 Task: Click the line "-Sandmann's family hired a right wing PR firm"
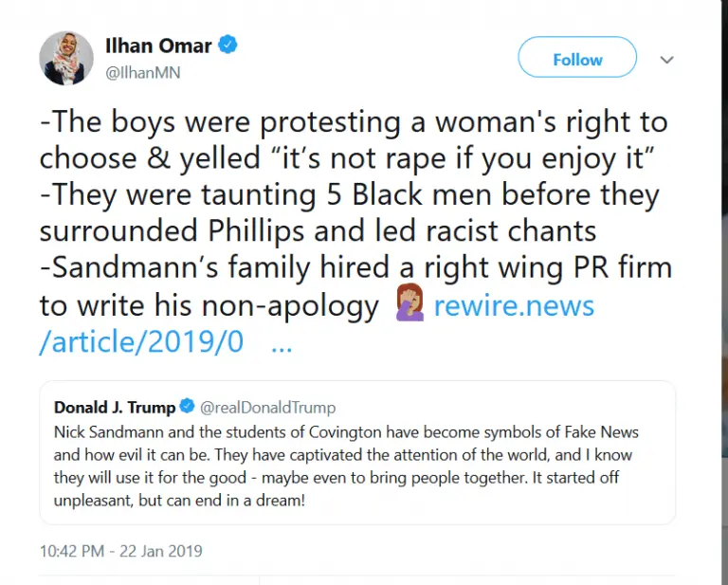(355, 268)
